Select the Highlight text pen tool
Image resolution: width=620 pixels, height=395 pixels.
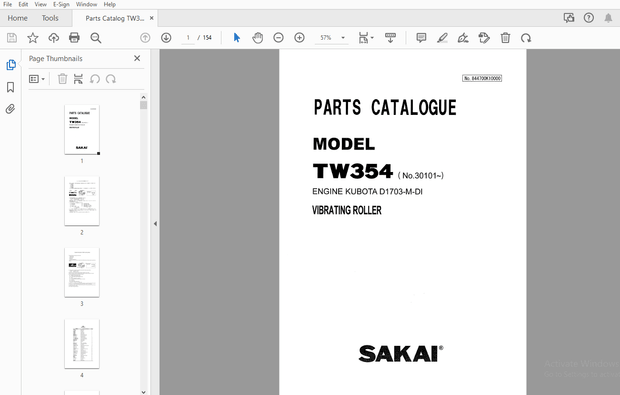pyautogui.click(x=442, y=38)
